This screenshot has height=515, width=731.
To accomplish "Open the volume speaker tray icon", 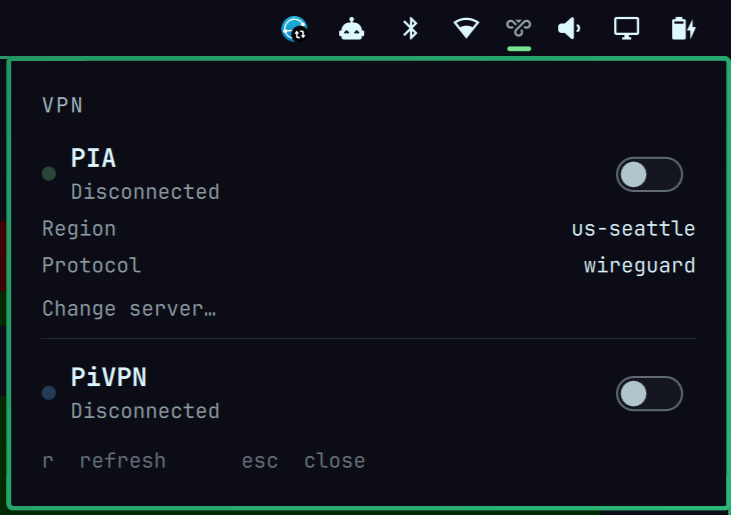I will coord(569,29).
